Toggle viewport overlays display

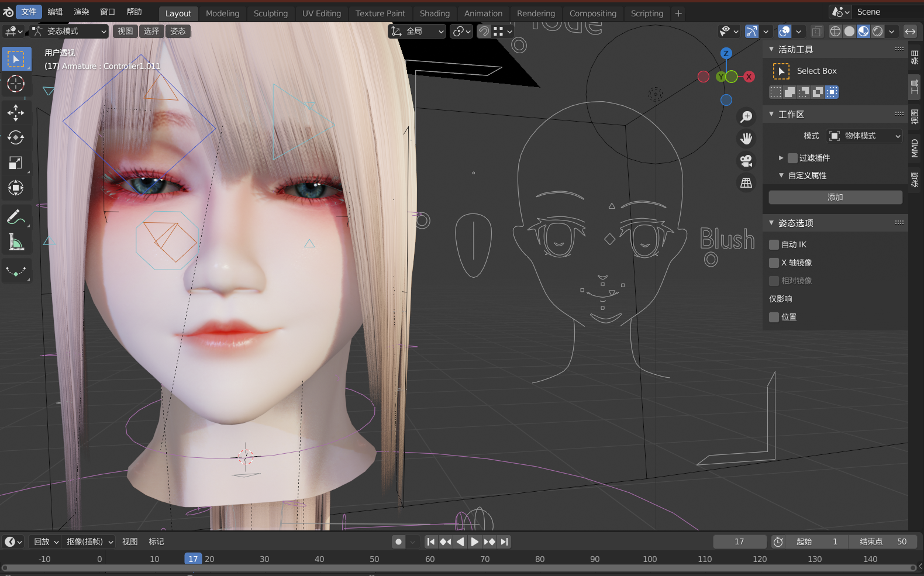point(785,31)
